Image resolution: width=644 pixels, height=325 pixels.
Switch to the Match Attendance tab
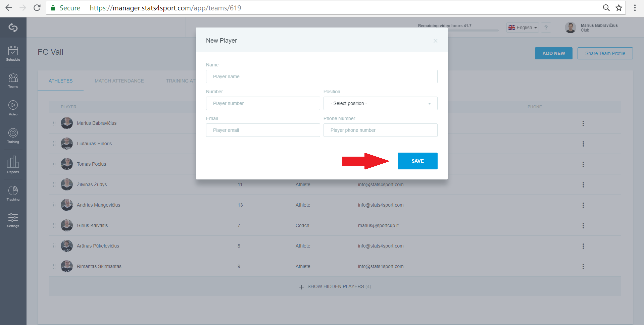119,81
